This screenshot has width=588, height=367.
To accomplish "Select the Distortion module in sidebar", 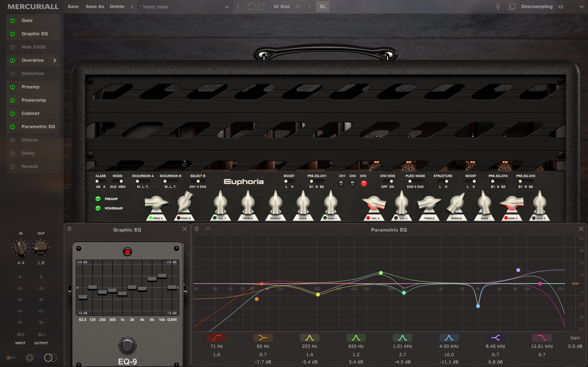I will pos(33,73).
